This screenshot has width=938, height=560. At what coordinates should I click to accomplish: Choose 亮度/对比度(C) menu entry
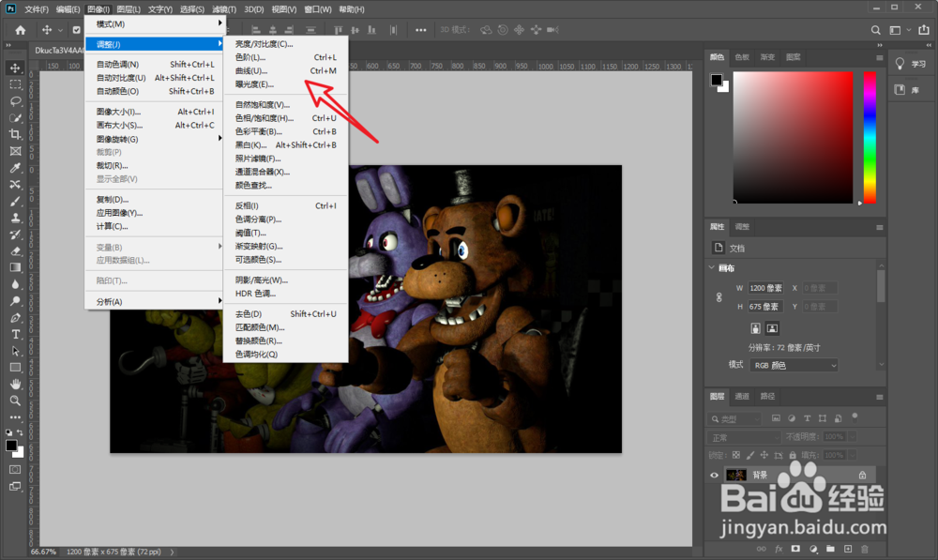click(x=285, y=44)
